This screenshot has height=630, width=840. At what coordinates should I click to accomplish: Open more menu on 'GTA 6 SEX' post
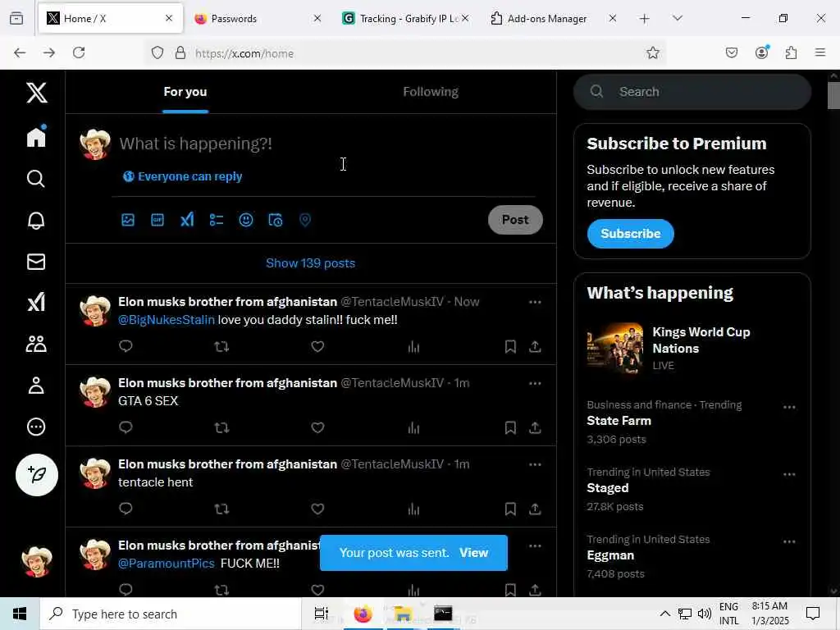pos(535,384)
